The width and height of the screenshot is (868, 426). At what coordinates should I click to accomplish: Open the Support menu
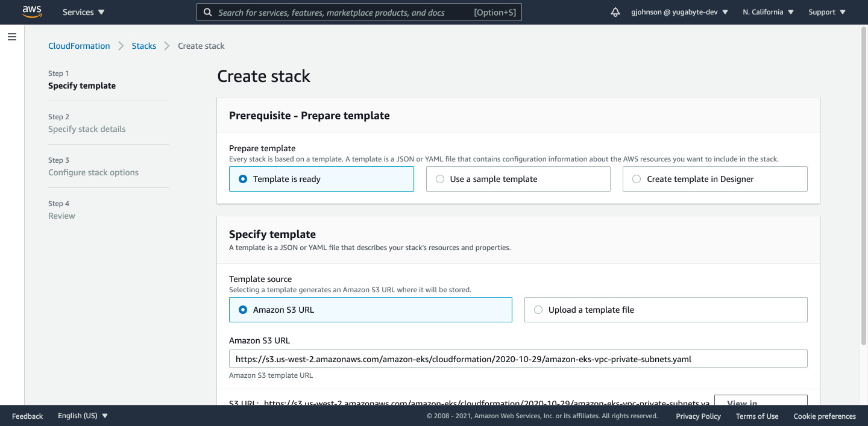[822, 11]
